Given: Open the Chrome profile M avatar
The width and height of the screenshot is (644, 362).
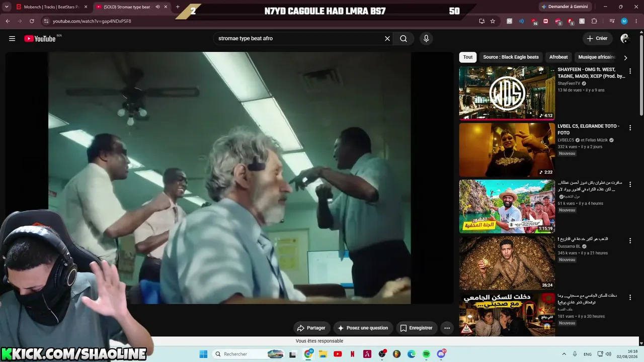Looking at the screenshot, I should tap(624, 21).
